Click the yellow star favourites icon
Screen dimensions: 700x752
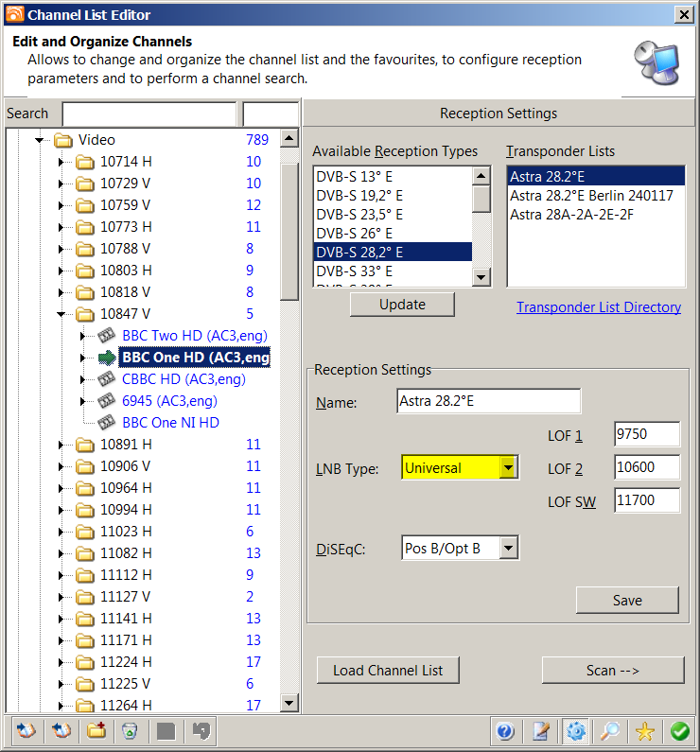click(x=645, y=731)
